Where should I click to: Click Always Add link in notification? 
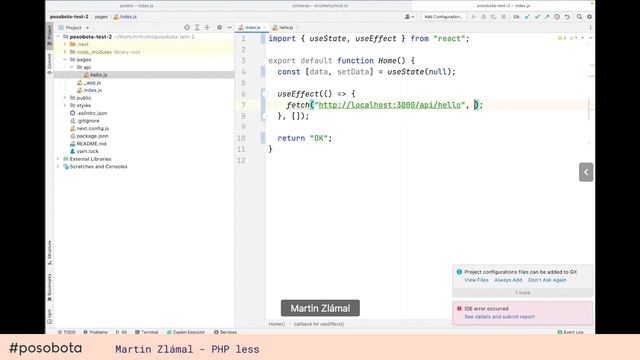(508, 280)
